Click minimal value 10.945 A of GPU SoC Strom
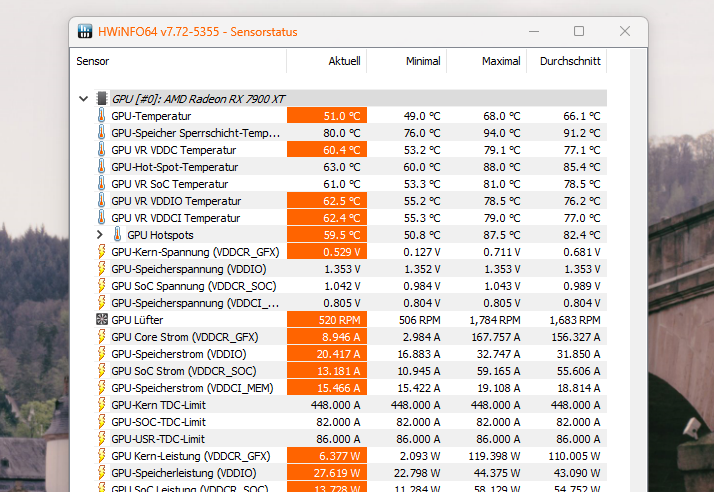Viewport: 714px width, 492px height. [418, 371]
